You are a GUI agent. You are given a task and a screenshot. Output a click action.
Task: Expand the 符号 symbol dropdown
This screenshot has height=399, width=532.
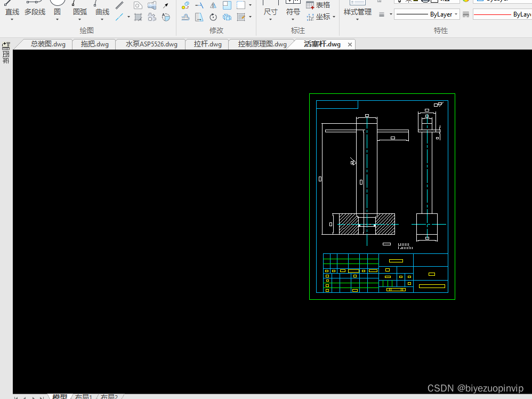coord(293,19)
